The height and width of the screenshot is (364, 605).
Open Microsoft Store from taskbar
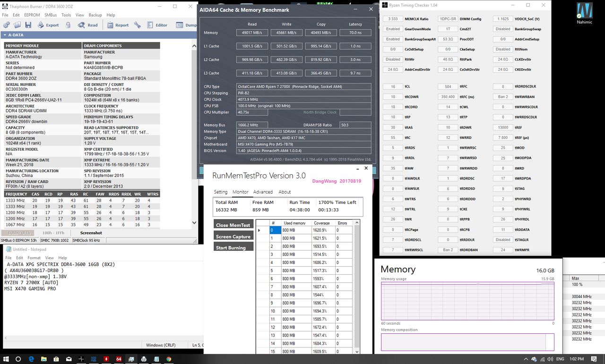tap(56, 359)
